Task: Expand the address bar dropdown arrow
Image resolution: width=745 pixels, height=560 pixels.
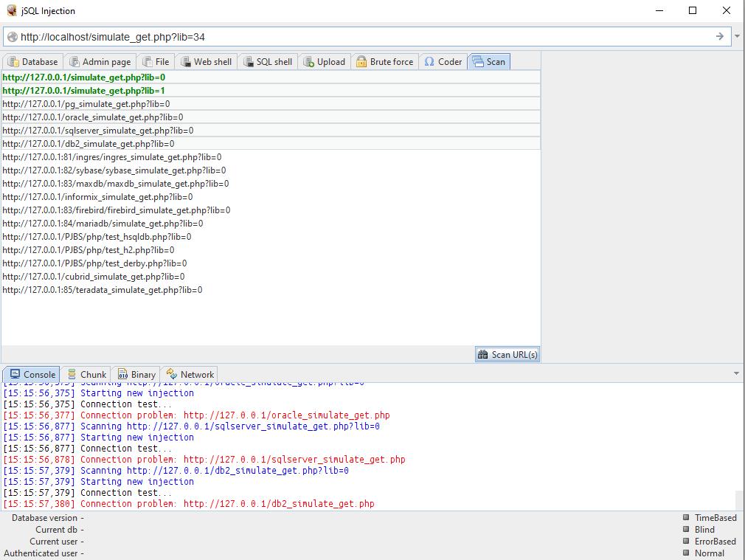Action: click(x=738, y=37)
